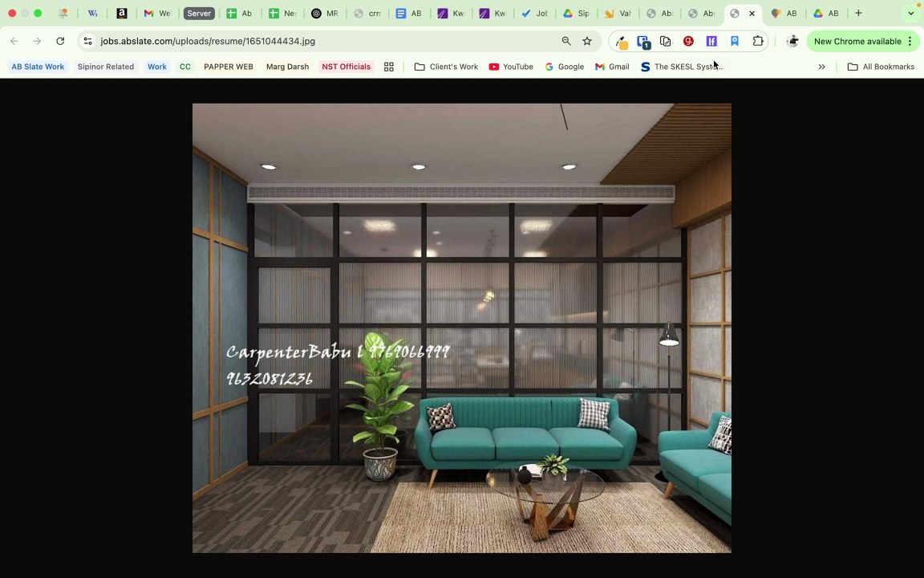This screenshot has width=924, height=578.
Task: Switch to the Amazon tab
Action: point(121,13)
